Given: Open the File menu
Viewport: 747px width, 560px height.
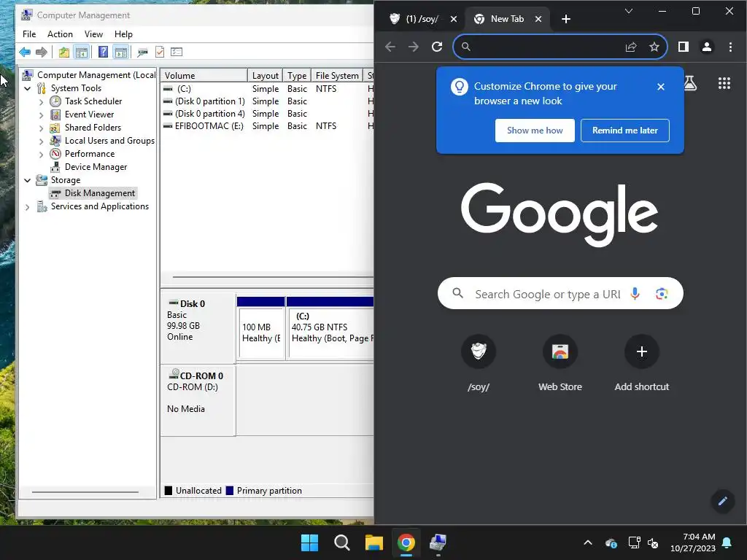Looking at the screenshot, I should click(x=29, y=34).
